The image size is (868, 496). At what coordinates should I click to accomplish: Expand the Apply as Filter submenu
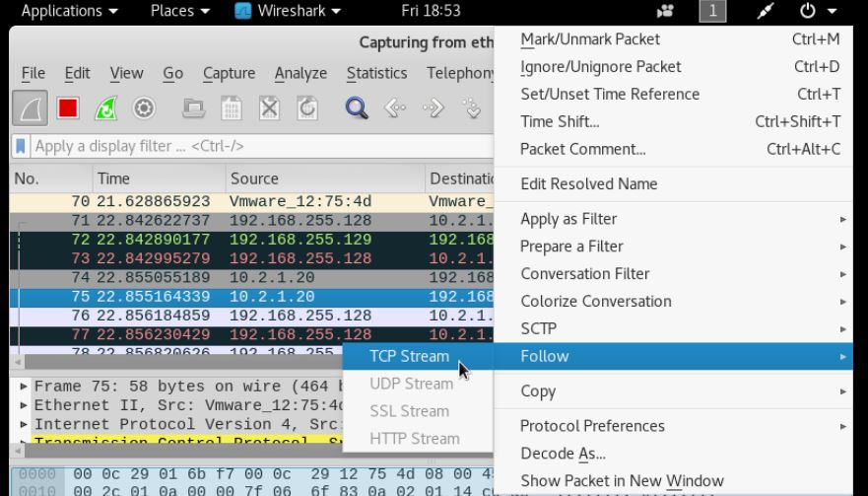coord(673,219)
